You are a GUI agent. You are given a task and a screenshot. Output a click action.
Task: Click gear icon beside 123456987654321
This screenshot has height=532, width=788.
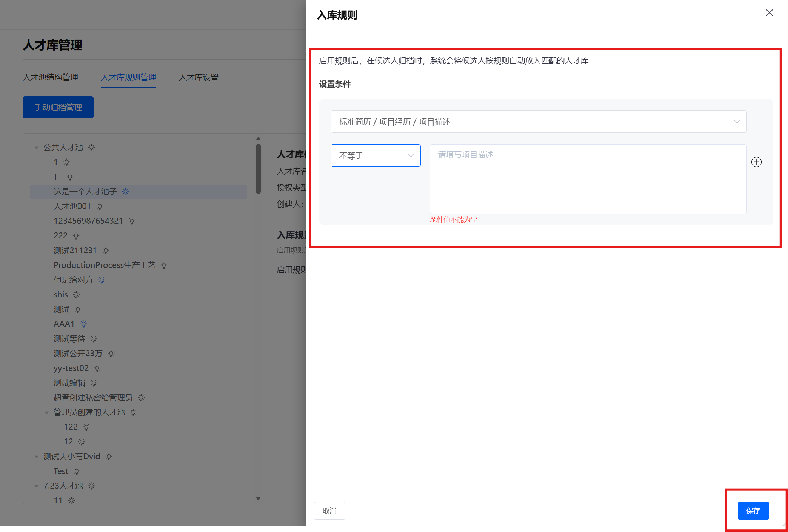point(132,221)
